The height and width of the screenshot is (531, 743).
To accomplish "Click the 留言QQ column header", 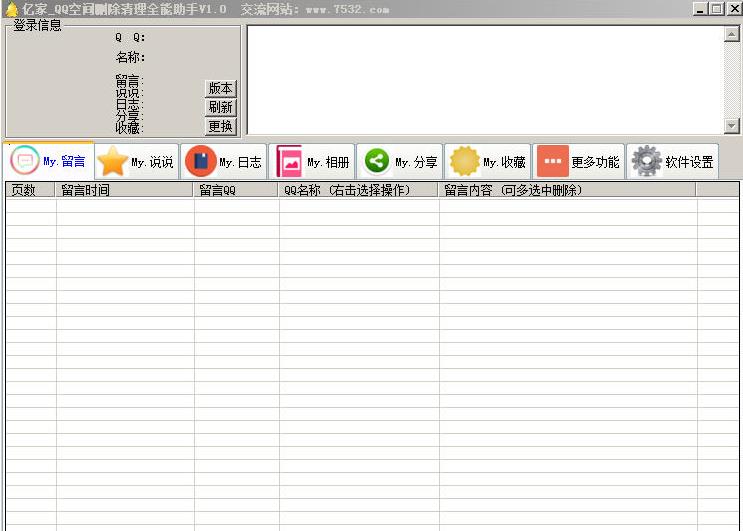I will pos(236,190).
